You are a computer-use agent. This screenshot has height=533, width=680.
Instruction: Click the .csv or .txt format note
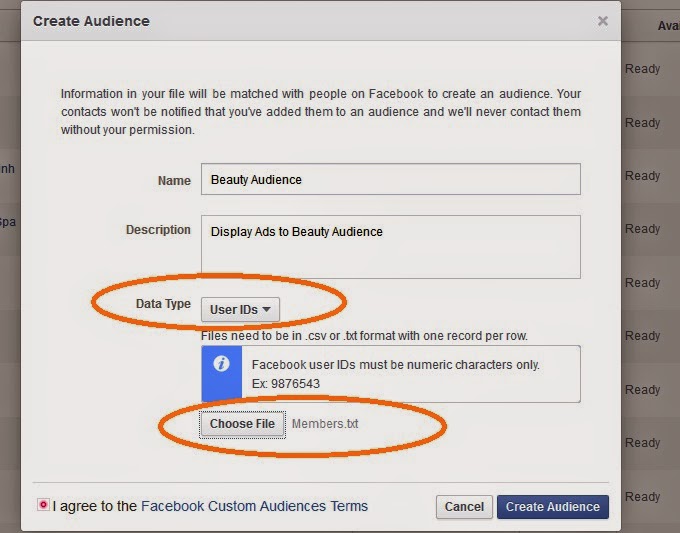[364, 336]
